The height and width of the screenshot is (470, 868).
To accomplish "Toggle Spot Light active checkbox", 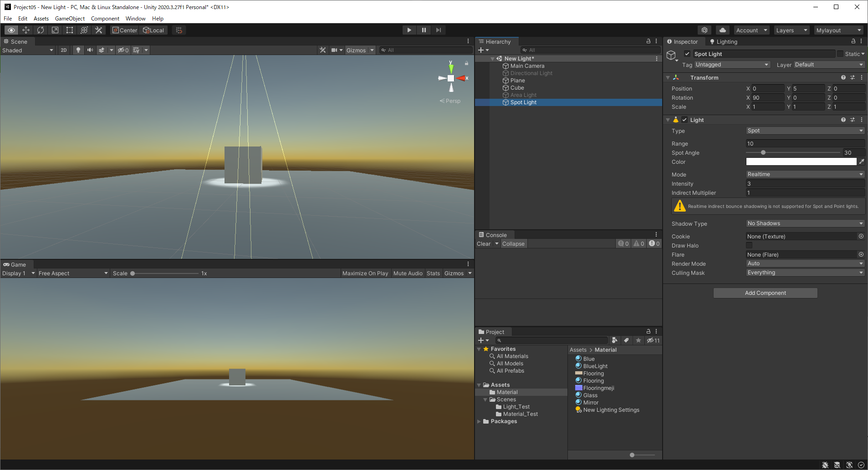I will 687,54.
